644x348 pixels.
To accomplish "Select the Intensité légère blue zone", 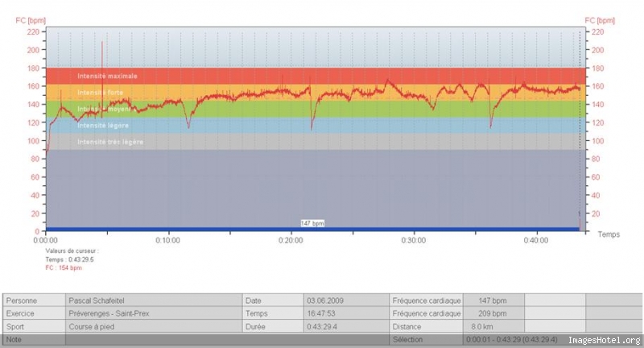I will coord(316,126).
